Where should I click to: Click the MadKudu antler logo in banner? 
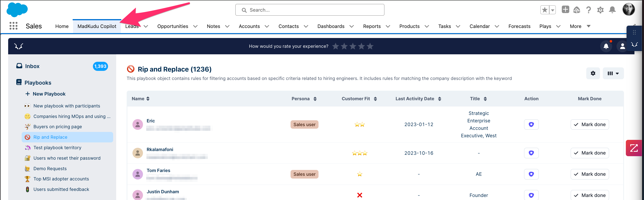(19, 46)
